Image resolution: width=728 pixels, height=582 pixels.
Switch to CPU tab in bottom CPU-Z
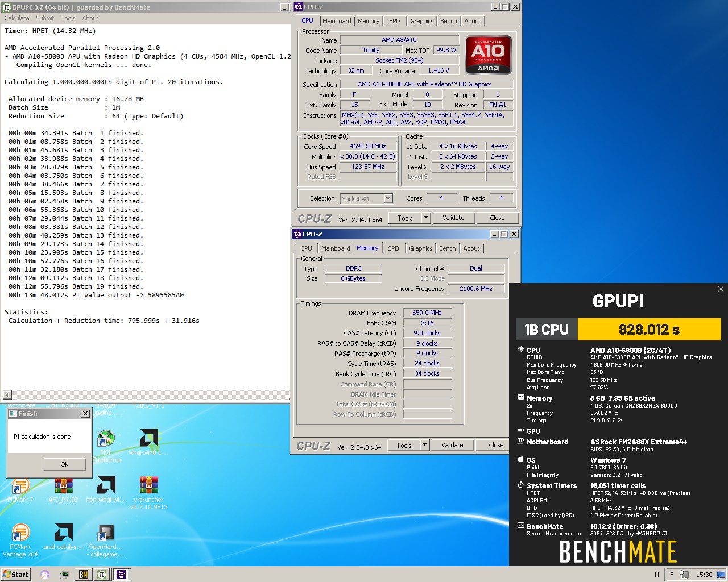[x=307, y=248]
